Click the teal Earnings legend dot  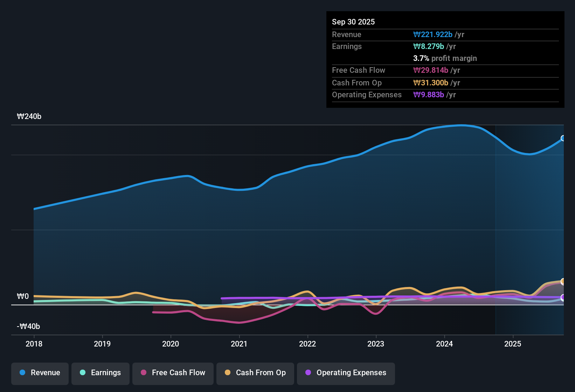pyautogui.click(x=83, y=373)
